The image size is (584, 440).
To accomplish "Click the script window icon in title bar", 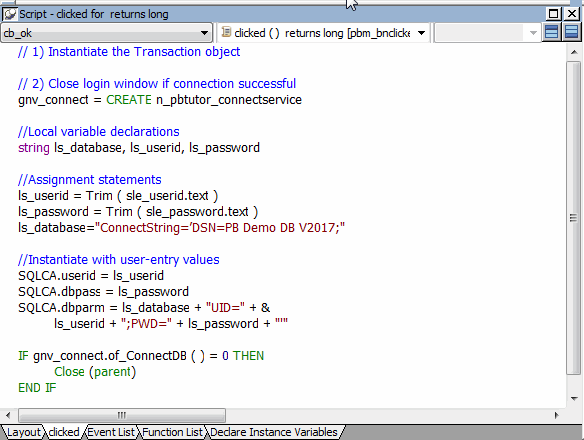I will click(x=9, y=14).
